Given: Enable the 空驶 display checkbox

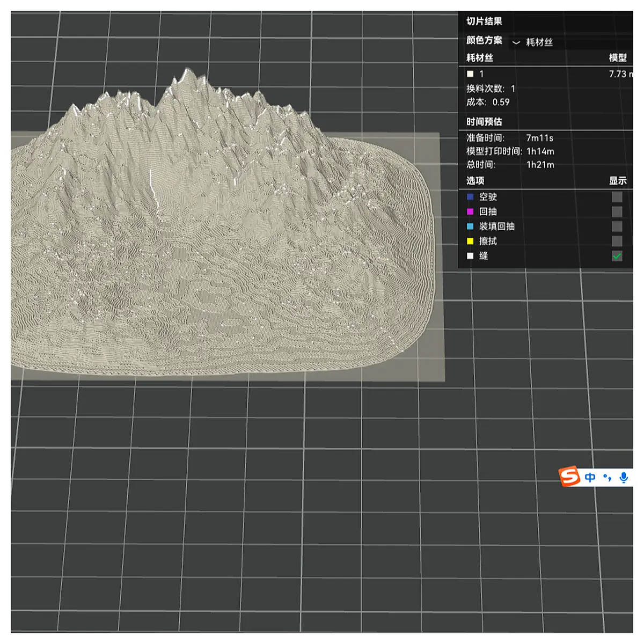Looking at the screenshot, I should 617,197.
